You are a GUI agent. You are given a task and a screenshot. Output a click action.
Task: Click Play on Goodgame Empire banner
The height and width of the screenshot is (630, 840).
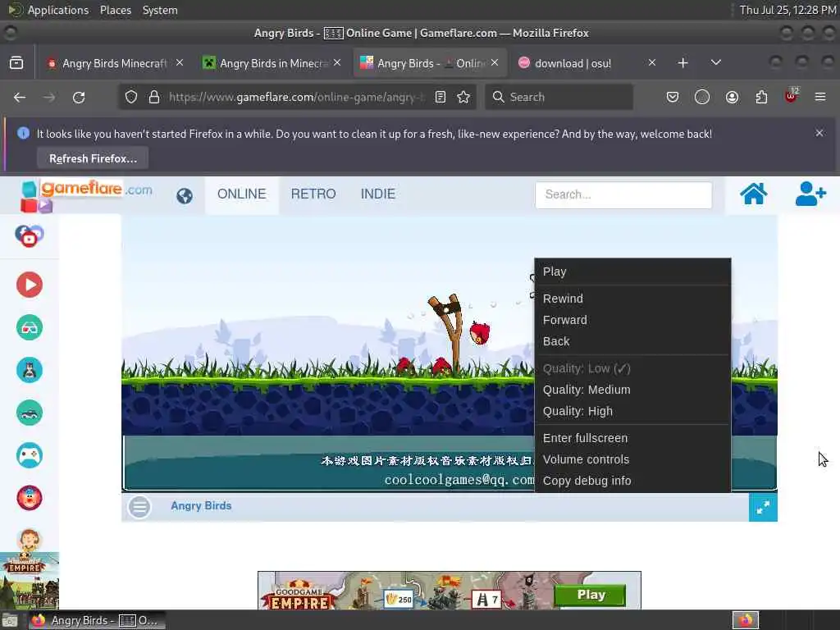pyautogui.click(x=590, y=595)
